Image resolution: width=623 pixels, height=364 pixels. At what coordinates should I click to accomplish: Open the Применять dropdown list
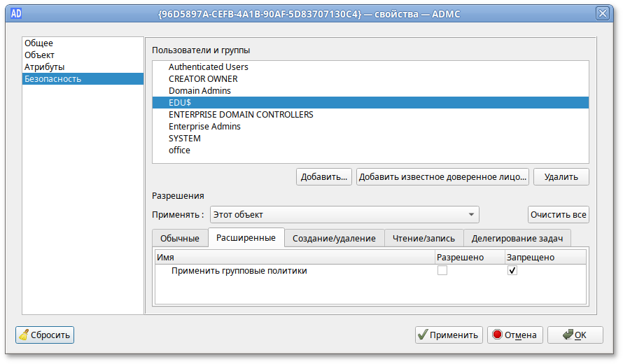click(x=344, y=215)
